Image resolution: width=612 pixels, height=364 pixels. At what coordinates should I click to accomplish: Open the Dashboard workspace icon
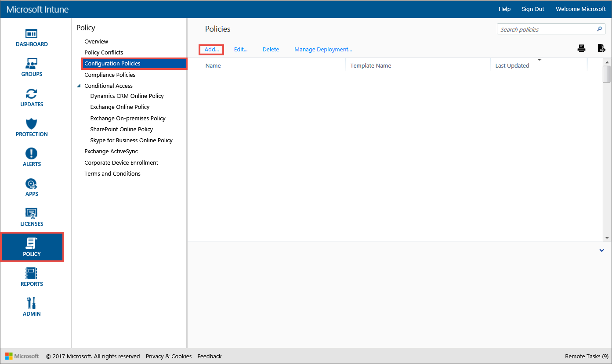pos(32,34)
